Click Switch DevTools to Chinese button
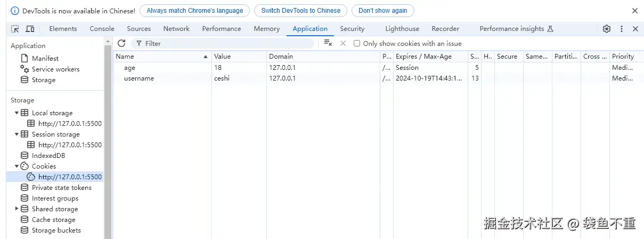Screen dimensions: 644x239 [x=301, y=11]
